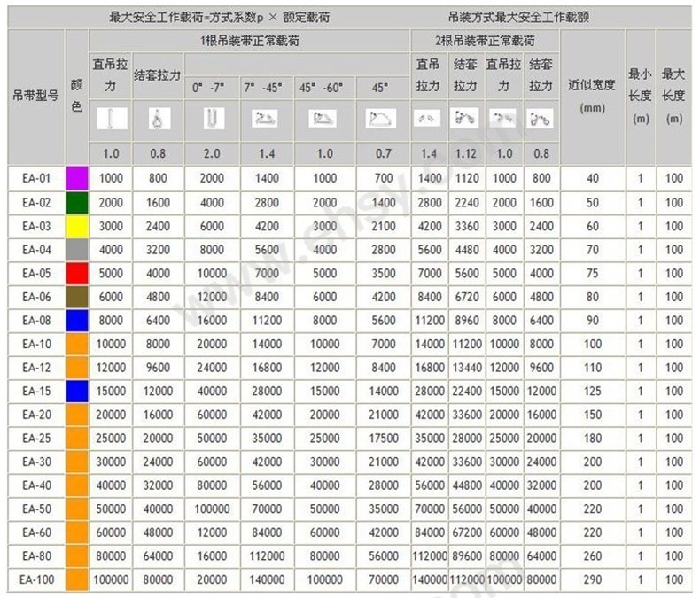
Task: Select the blue color swatch for EA-15
Action: click(77, 392)
